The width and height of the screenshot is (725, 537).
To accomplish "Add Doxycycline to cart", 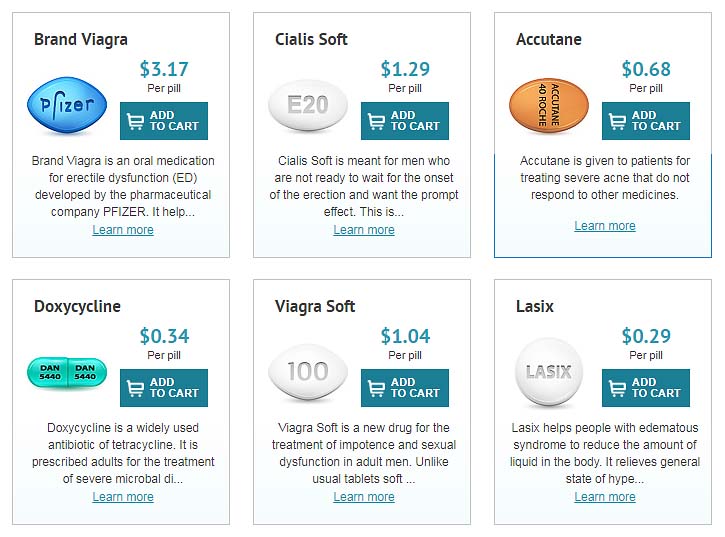I will 164,388.
